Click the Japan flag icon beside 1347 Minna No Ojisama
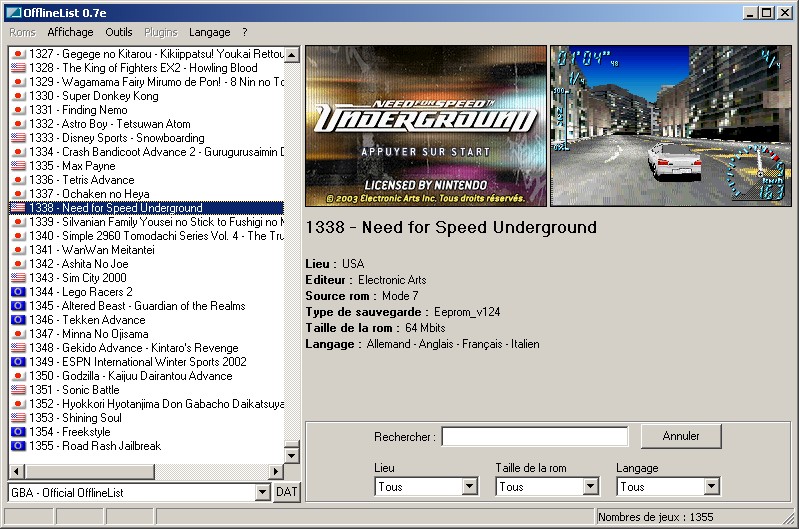 click(x=18, y=334)
